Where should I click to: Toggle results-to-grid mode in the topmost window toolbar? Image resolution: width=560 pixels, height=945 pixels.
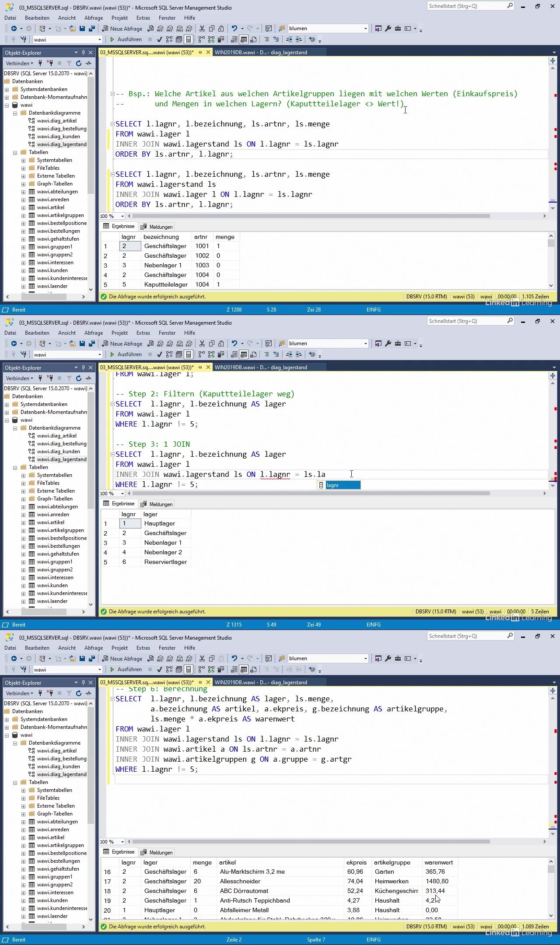click(244, 40)
